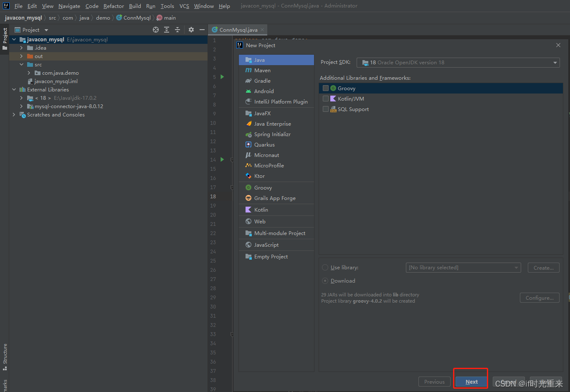Click Collapse All icon in Project panel

click(x=177, y=30)
